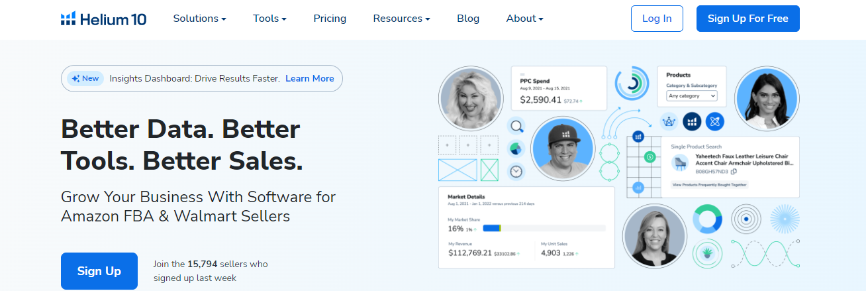Follow the Learn More link
This screenshot has width=868, height=291.
coord(309,78)
